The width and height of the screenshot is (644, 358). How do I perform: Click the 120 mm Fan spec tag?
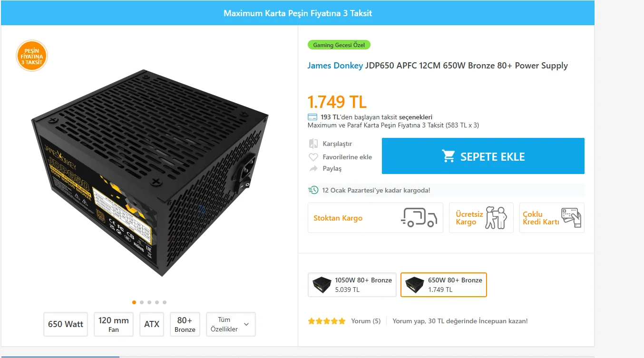pos(114,324)
